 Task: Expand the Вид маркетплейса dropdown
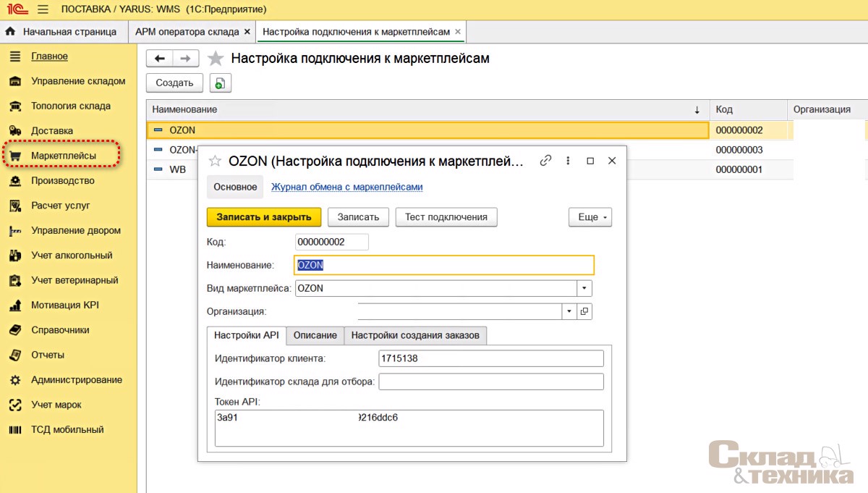(584, 288)
